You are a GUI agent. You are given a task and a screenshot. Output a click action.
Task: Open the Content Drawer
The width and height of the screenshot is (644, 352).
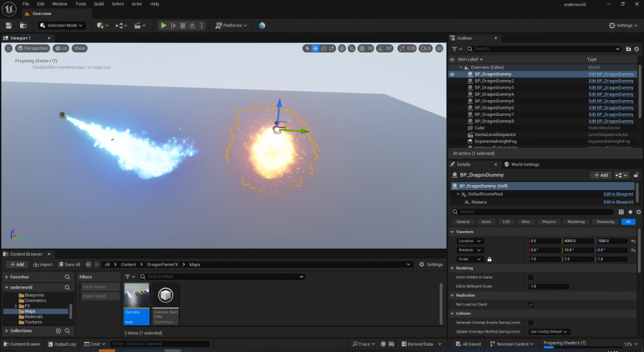tap(21, 344)
